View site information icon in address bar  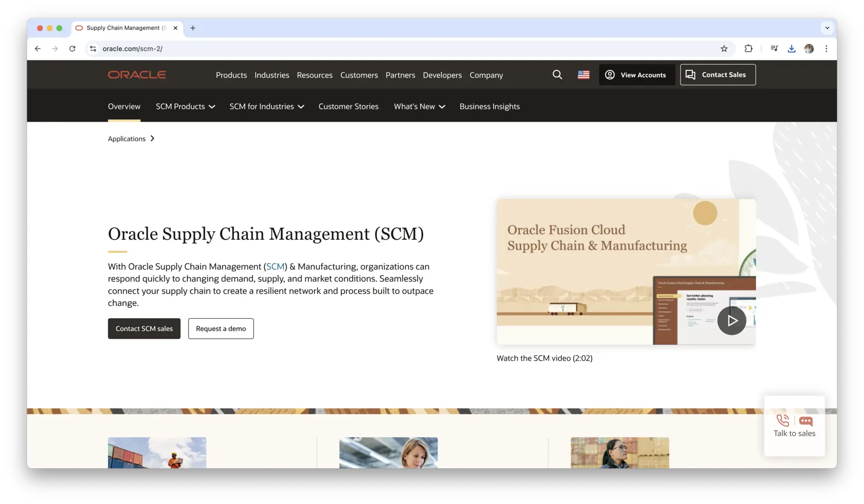click(93, 49)
